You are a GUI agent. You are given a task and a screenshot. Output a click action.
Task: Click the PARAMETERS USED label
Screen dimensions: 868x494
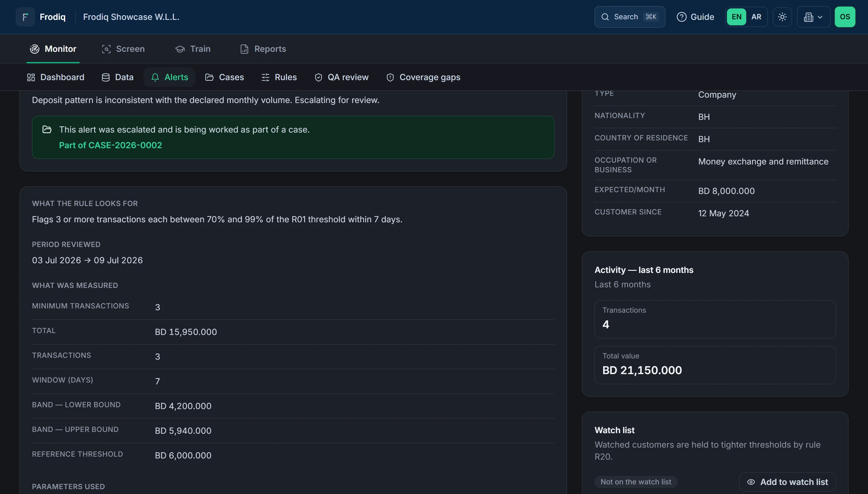[x=68, y=486]
